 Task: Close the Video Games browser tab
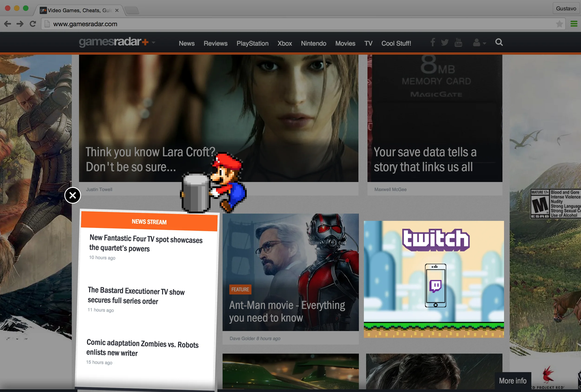click(117, 10)
